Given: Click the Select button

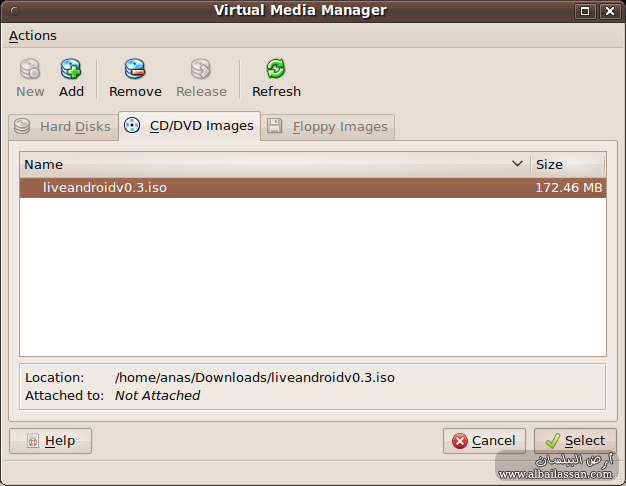Looking at the screenshot, I should [x=575, y=441].
